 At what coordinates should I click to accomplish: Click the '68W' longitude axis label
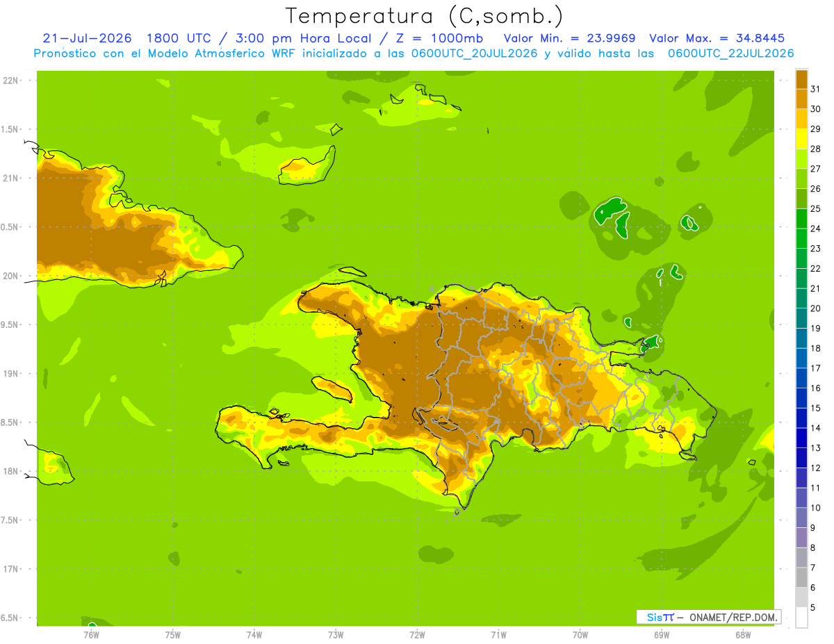tap(743, 634)
